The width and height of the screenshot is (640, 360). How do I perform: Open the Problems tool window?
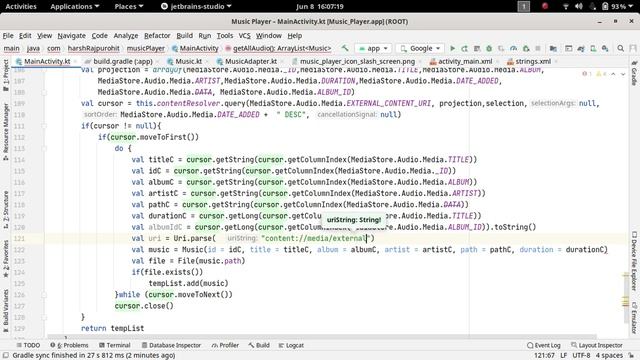[69, 345]
